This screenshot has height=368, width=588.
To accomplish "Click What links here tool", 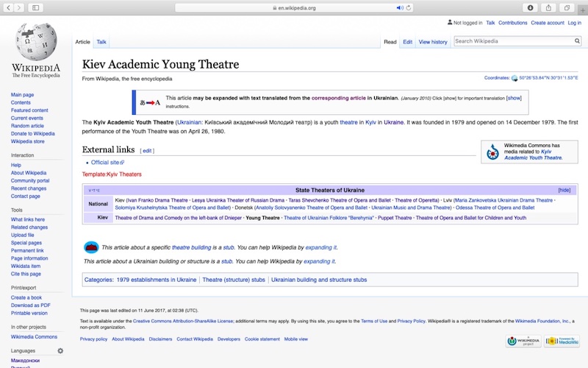I will coord(28,219).
